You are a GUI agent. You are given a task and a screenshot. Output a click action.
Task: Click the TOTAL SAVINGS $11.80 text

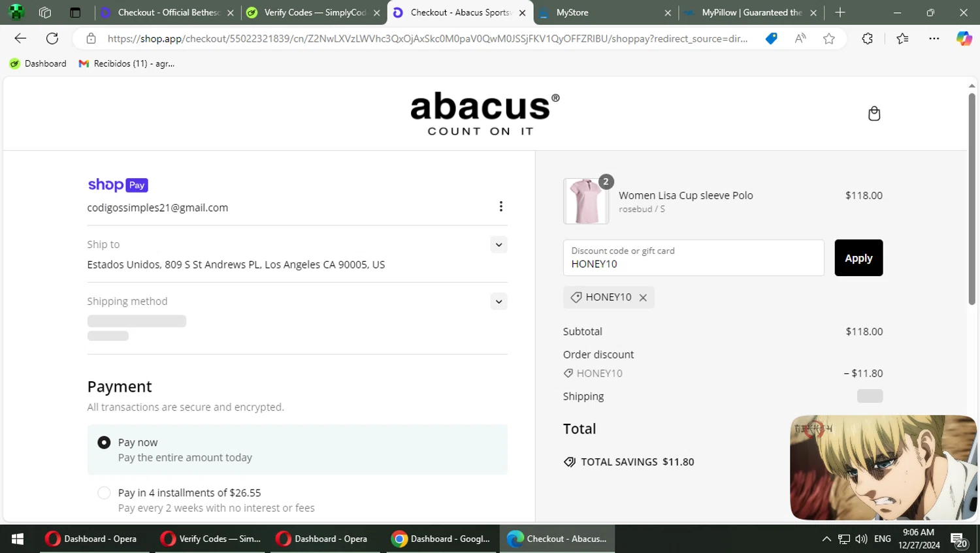pyautogui.click(x=638, y=462)
